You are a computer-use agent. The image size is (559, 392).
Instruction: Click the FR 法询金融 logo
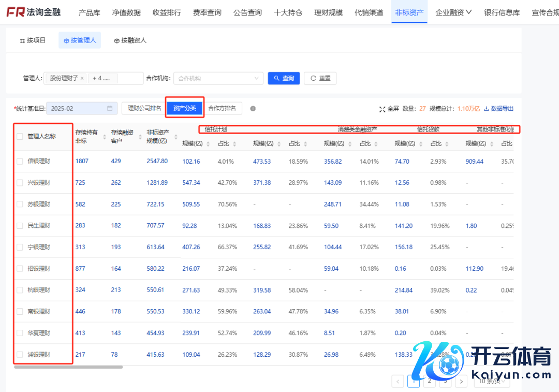click(x=34, y=12)
